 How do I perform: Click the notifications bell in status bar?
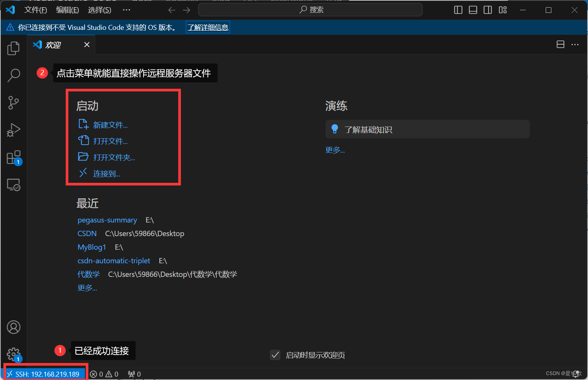pos(576,374)
